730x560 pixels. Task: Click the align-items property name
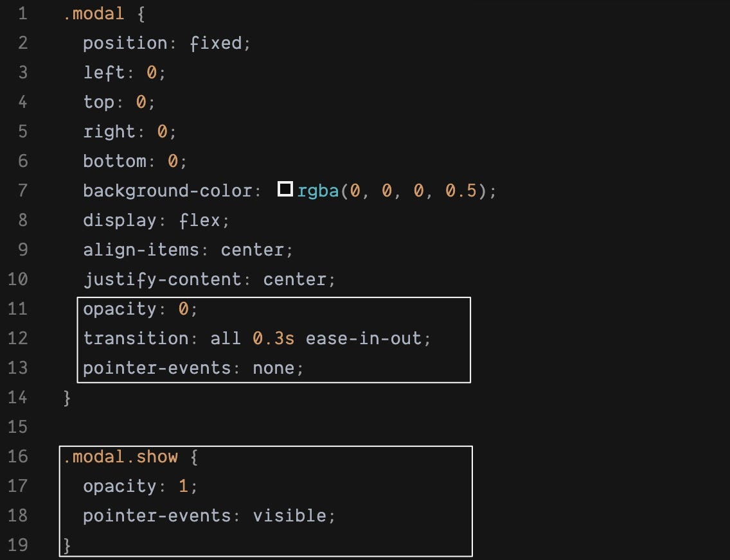(141, 250)
